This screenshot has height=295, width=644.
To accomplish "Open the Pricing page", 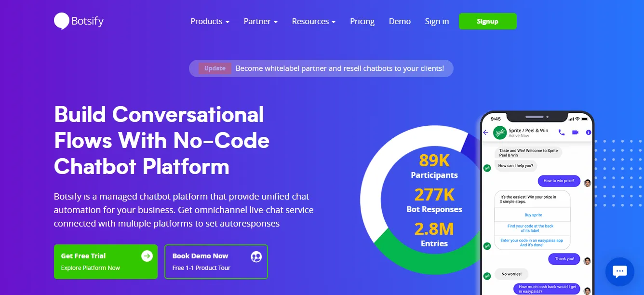I will (x=362, y=21).
